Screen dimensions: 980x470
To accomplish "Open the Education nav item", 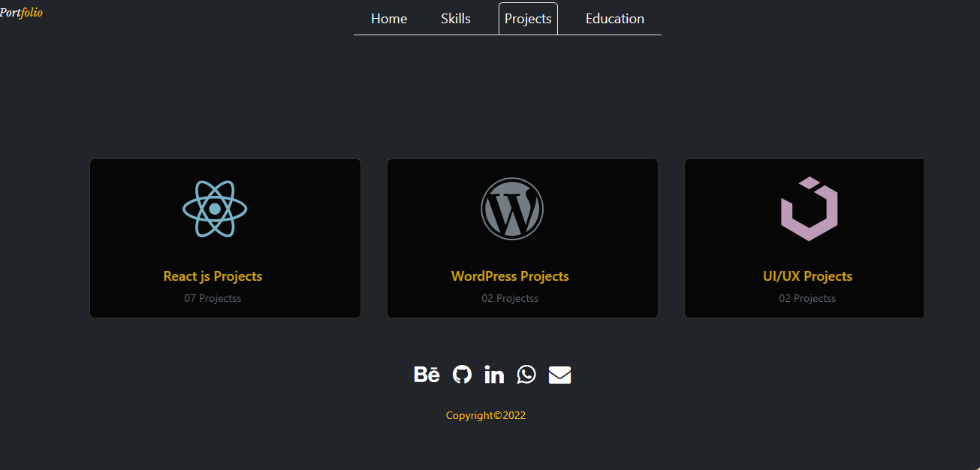I will pyautogui.click(x=615, y=19).
